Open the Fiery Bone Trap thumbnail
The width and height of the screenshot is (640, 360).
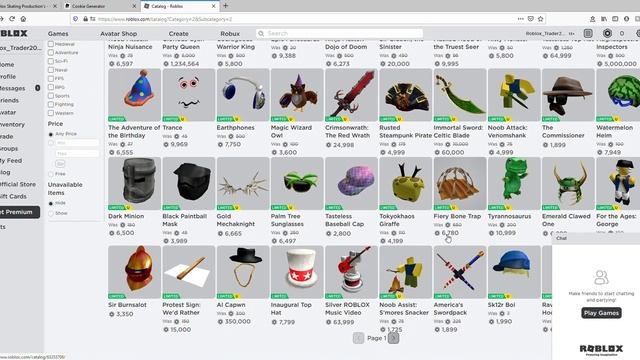point(460,184)
